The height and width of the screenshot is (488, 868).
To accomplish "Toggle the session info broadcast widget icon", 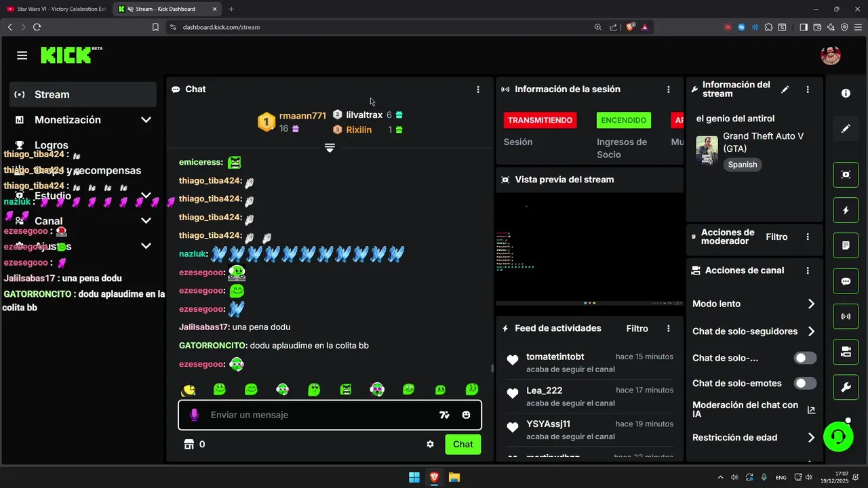I will pos(846,317).
